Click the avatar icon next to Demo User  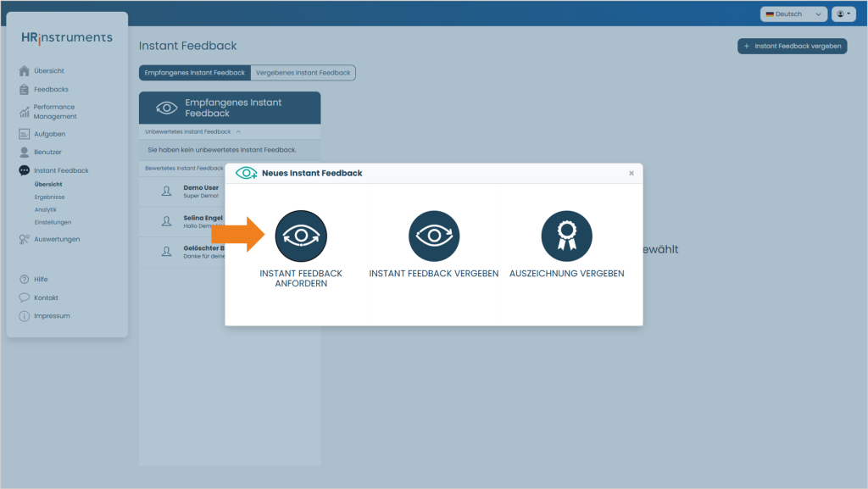tap(166, 192)
